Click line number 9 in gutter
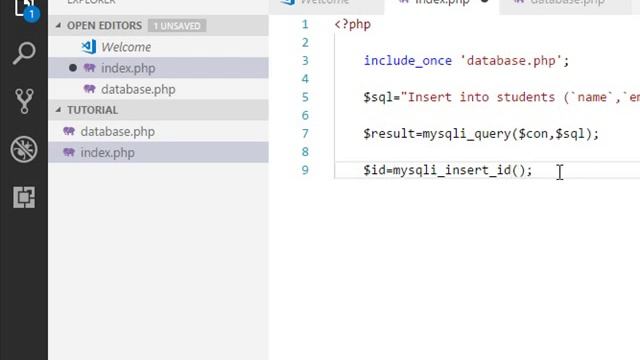This screenshot has width=640, height=360. pyautogui.click(x=305, y=170)
